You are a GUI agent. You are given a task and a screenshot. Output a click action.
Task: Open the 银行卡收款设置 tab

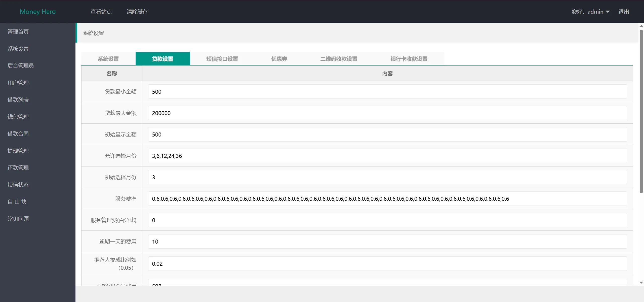pyautogui.click(x=409, y=59)
